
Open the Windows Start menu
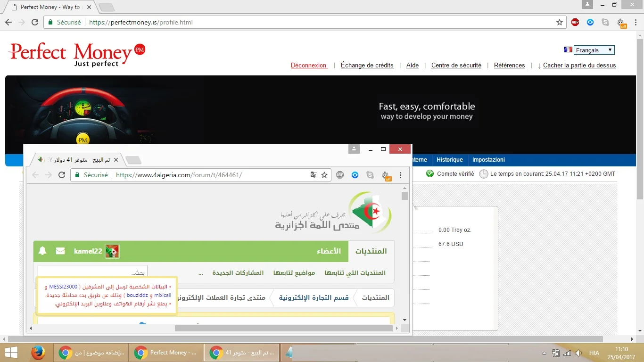tap(11, 353)
